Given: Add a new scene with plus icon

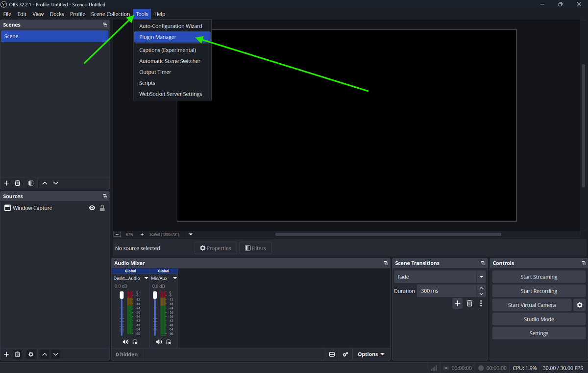Looking at the screenshot, I should click(x=6, y=183).
